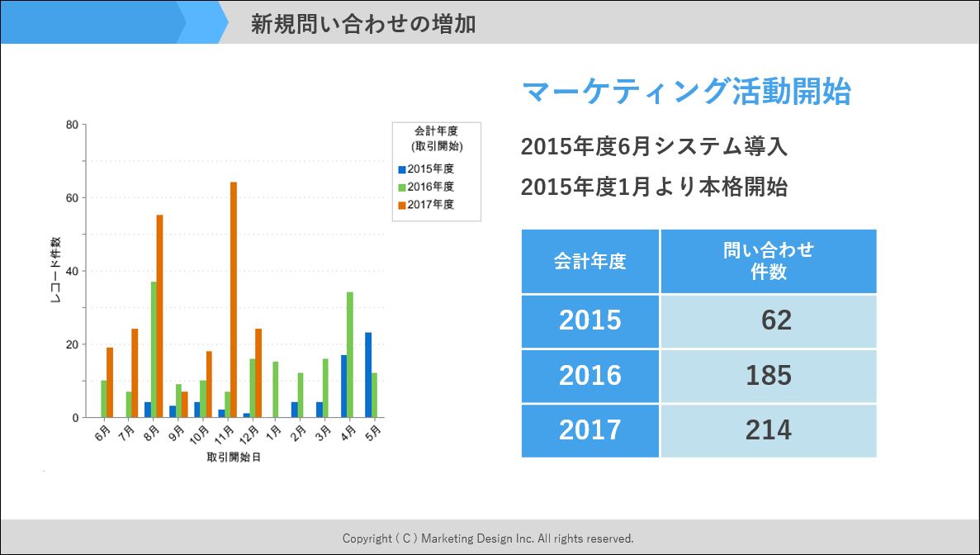Click the 2015年度1月より本格開始 text line

654,187
